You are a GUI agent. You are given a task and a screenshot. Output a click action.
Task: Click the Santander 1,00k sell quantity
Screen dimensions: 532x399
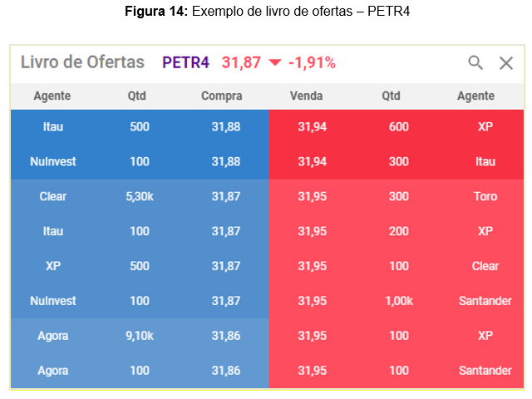point(398,301)
